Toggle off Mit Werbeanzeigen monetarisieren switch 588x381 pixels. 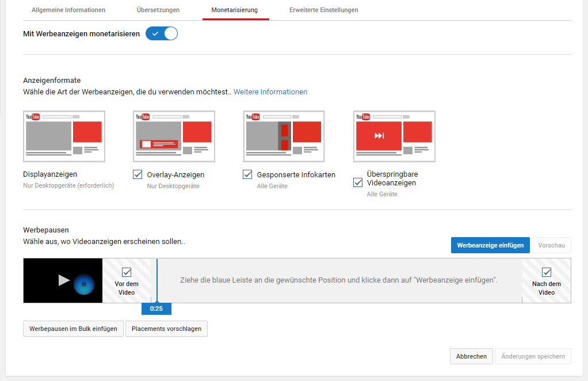point(162,34)
